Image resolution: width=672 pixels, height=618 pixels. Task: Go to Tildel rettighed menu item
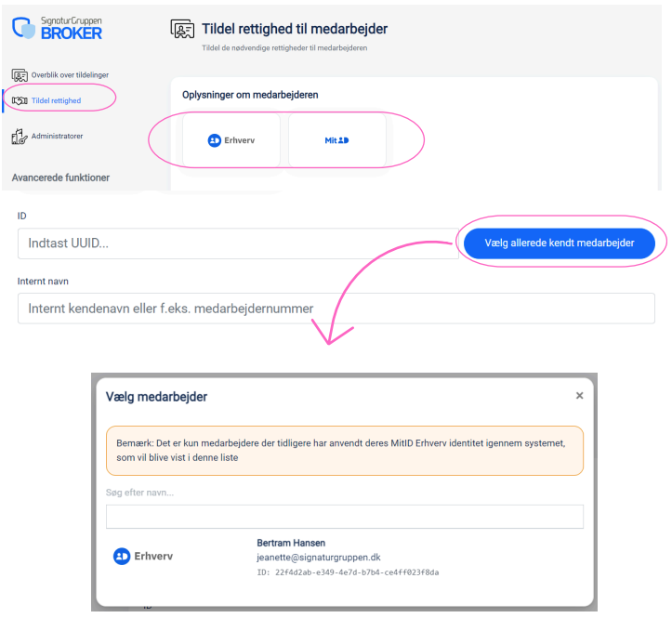pyautogui.click(x=56, y=100)
